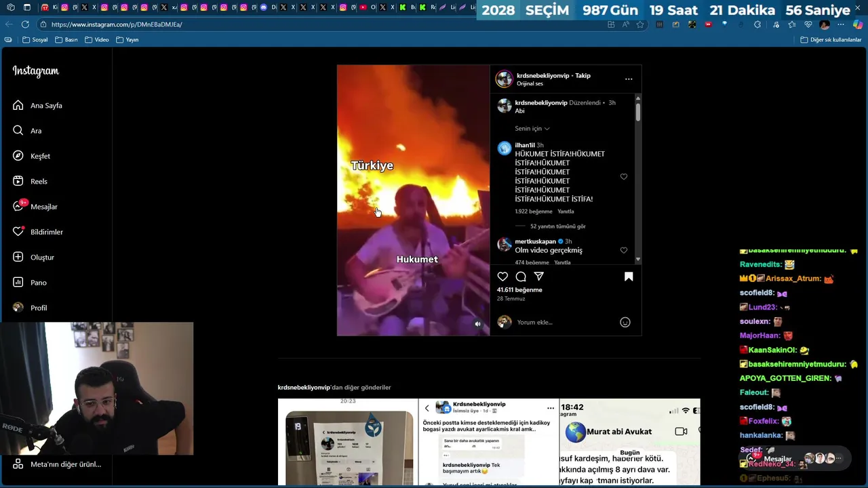Open Mesajlar messenger icon in sidebar

(18, 206)
